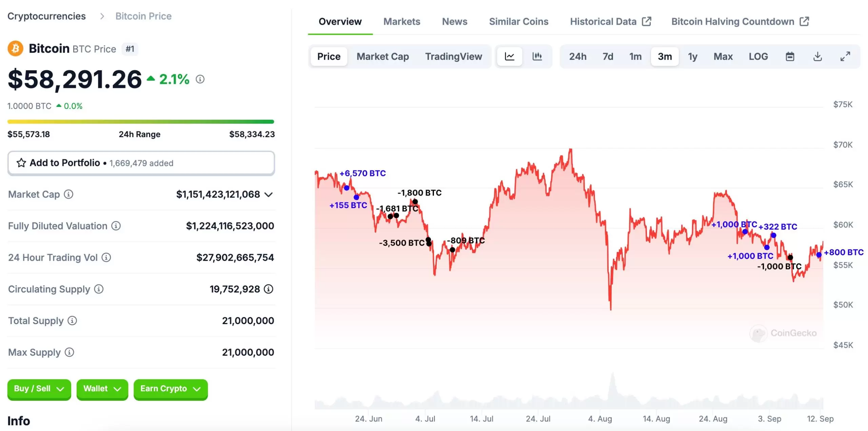Open the Buy / Sell dropdown
Viewport: 868px width, 431px height.
click(x=39, y=389)
